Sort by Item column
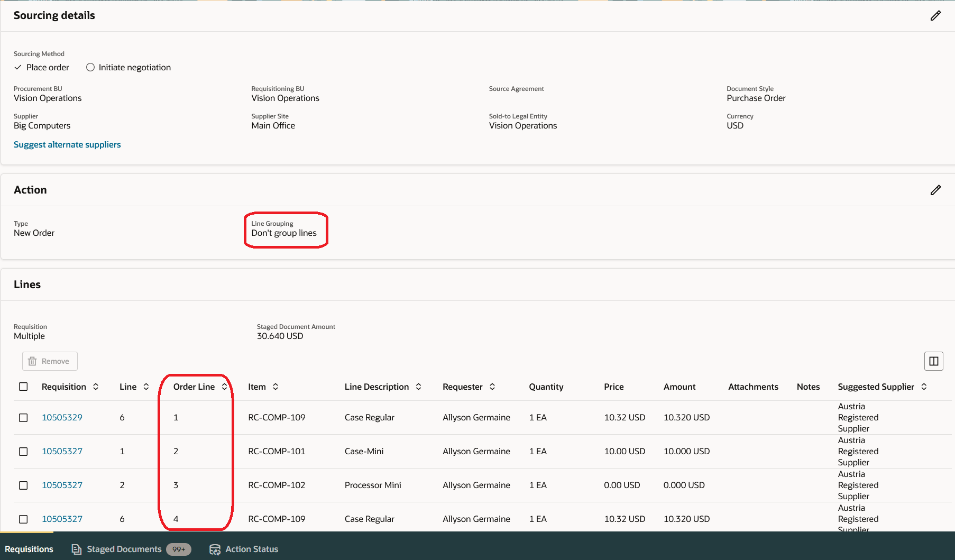 (x=276, y=387)
